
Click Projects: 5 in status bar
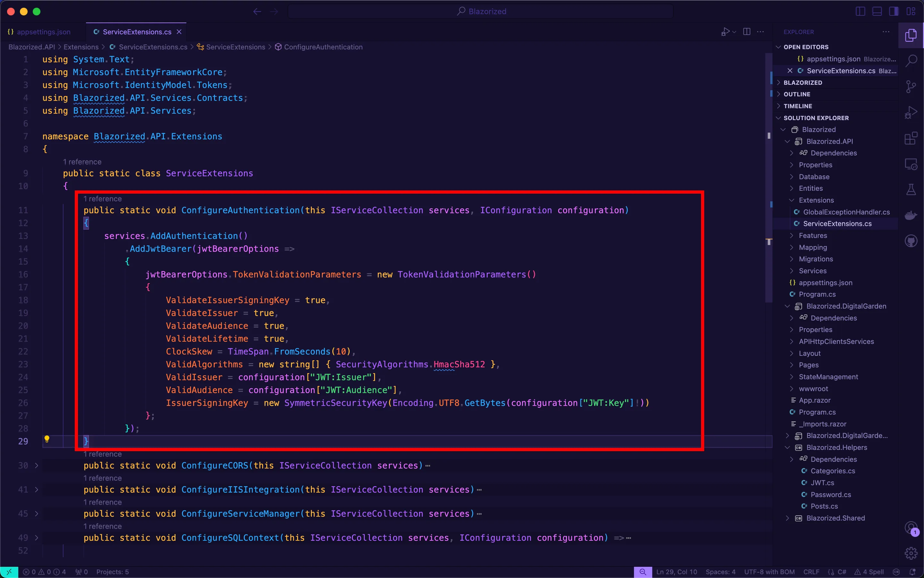click(x=113, y=572)
